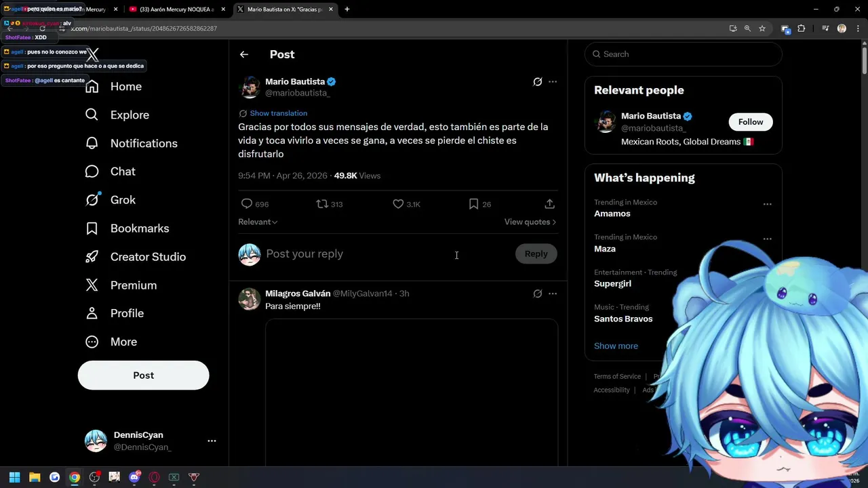The width and height of the screenshot is (868, 488).
Task: Bookmark this page with the star icon
Action: (762, 28)
